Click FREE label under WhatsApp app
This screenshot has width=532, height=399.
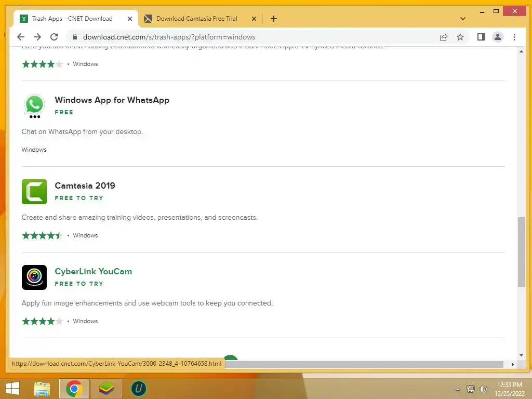click(x=64, y=112)
